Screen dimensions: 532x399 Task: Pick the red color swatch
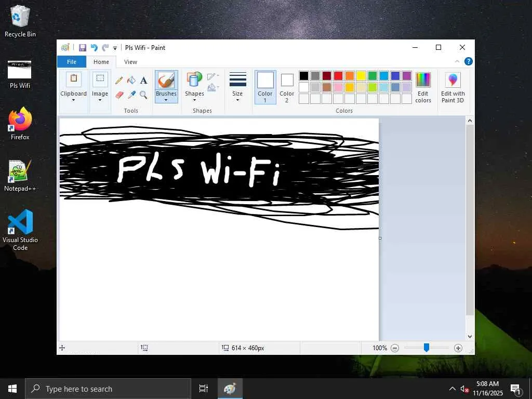[338, 76]
